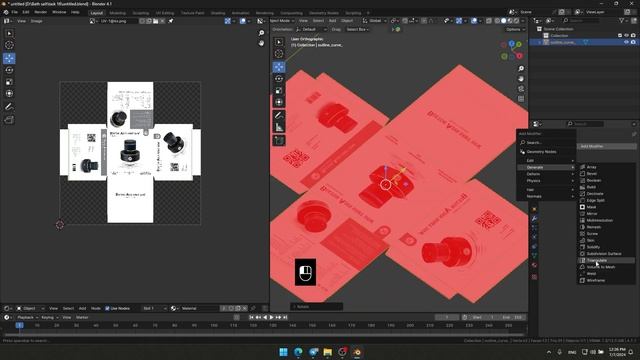Click the Windows Start button
The width and height of the screenshot is (640, 360).
coord(283,352)
